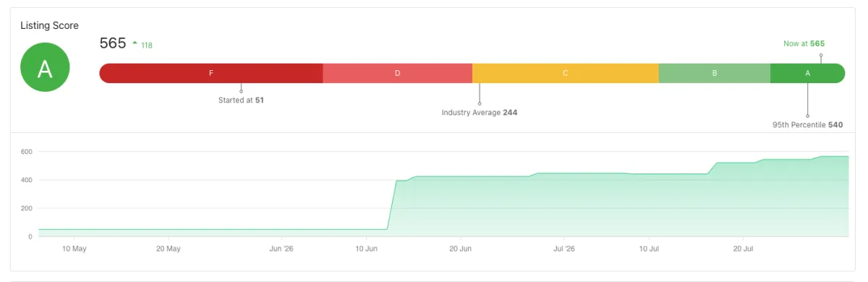Screen dimensions: 868x282
Task: Click the 'Started at 51' marker label
Action: 241,101
